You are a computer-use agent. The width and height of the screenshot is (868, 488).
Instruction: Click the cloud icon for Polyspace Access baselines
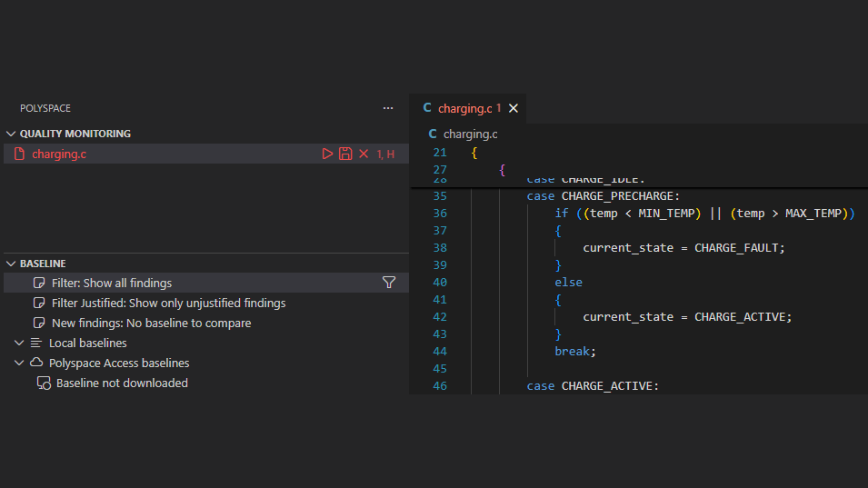pos(36,363)
